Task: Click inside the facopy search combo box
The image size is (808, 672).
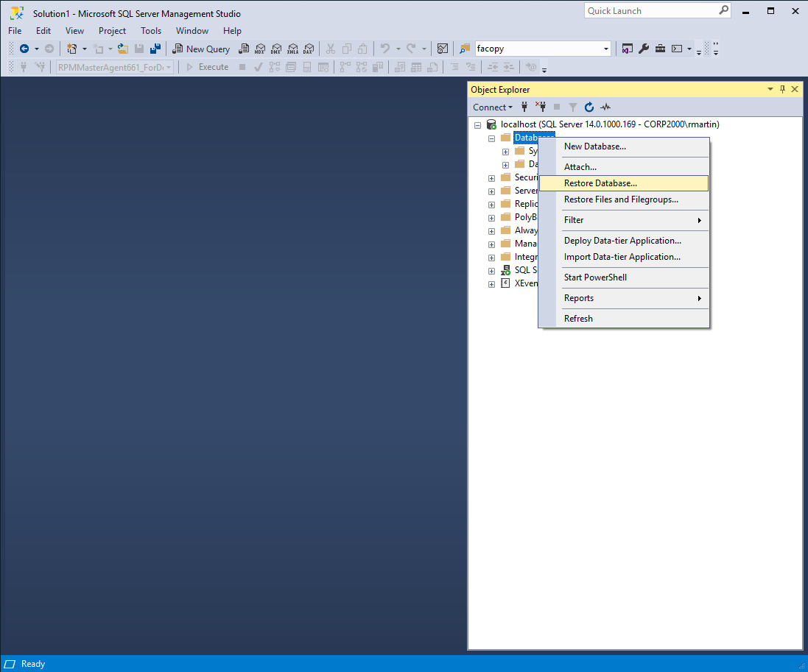Action: 538,49
